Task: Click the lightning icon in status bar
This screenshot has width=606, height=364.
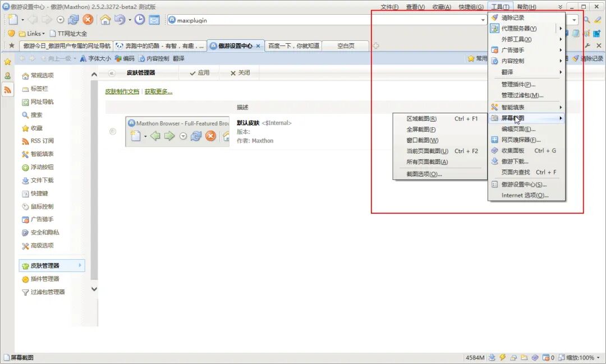Action: (x=502, y=357)
